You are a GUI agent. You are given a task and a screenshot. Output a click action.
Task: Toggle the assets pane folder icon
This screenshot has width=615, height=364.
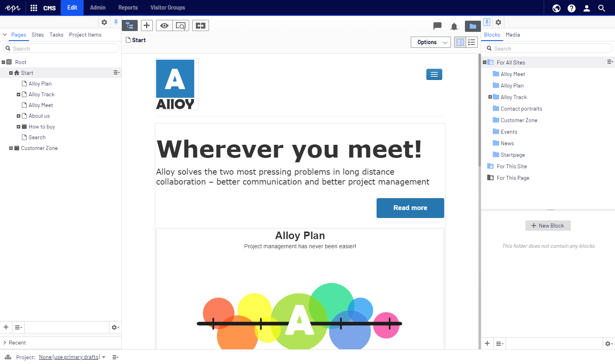click(x=472, y=26)
